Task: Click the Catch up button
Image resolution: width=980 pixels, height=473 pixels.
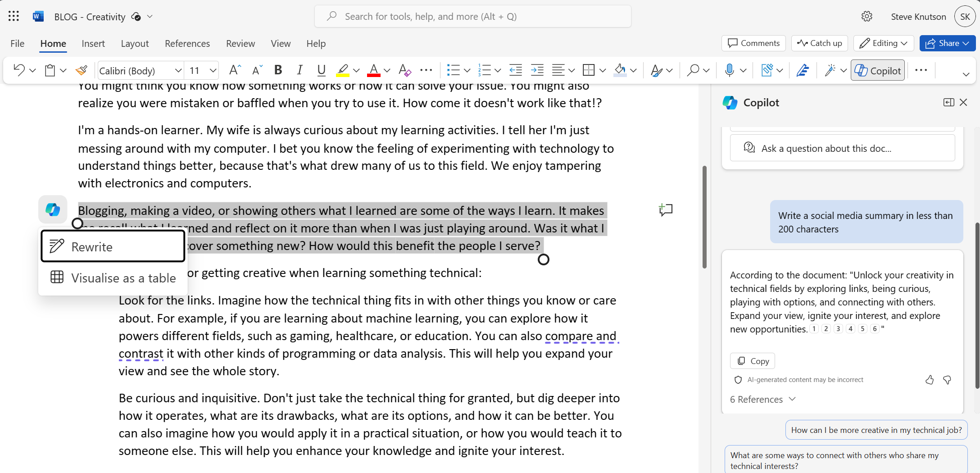Action: pyautogui.click(x=819, y=43)
